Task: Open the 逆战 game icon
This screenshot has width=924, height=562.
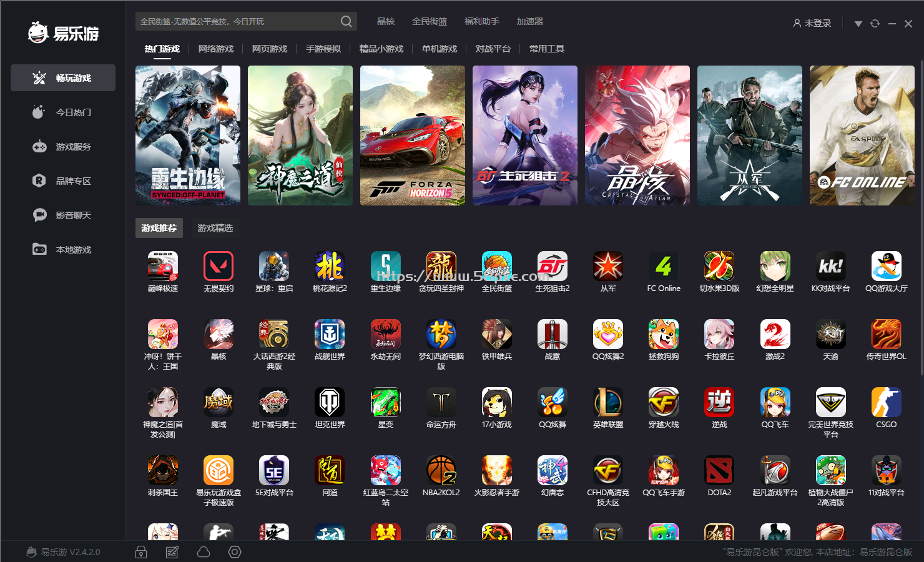Action: (719, 402)
